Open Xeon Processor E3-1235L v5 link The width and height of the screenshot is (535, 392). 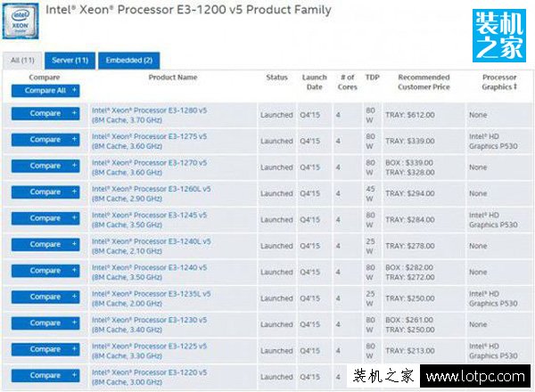152,299
